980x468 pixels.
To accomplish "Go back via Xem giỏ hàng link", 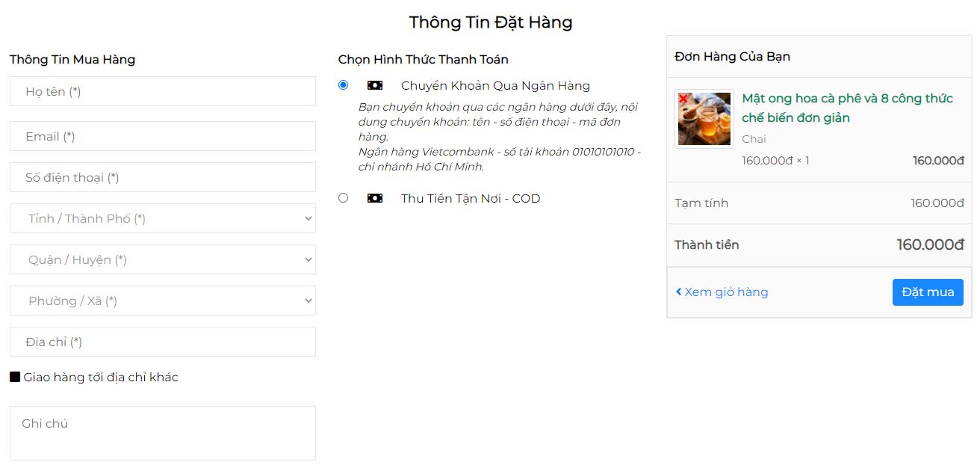I will tap(726, 292).
